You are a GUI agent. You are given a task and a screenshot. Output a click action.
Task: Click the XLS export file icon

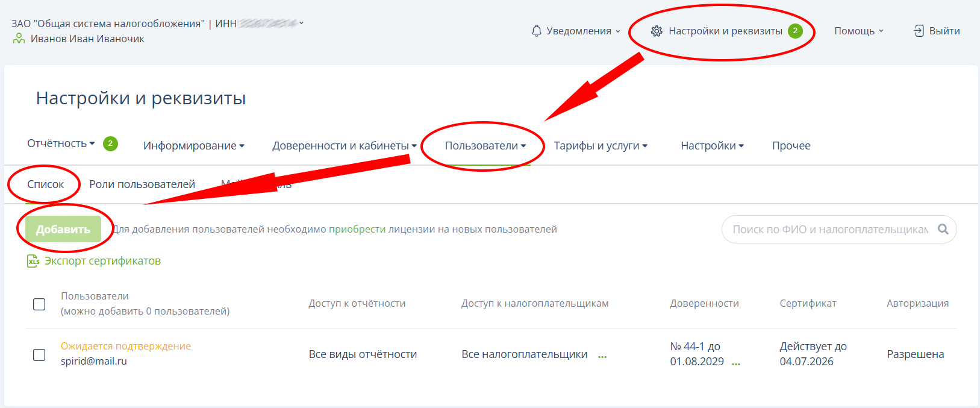point(33,261)
